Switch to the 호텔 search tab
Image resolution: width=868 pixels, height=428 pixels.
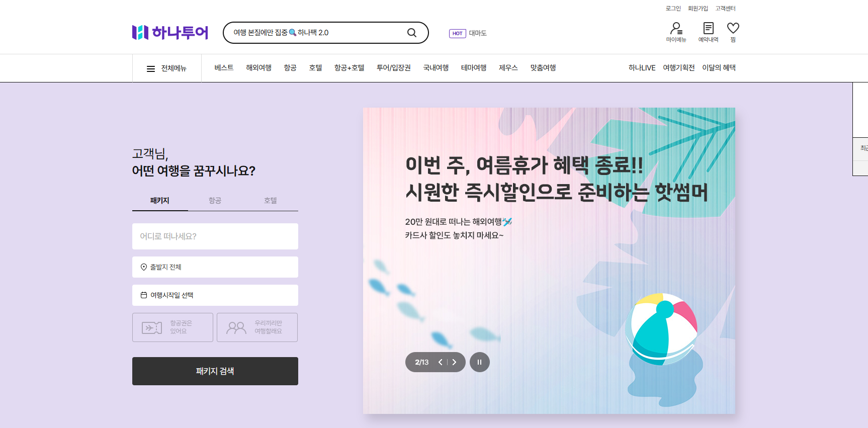coord(271,201)
